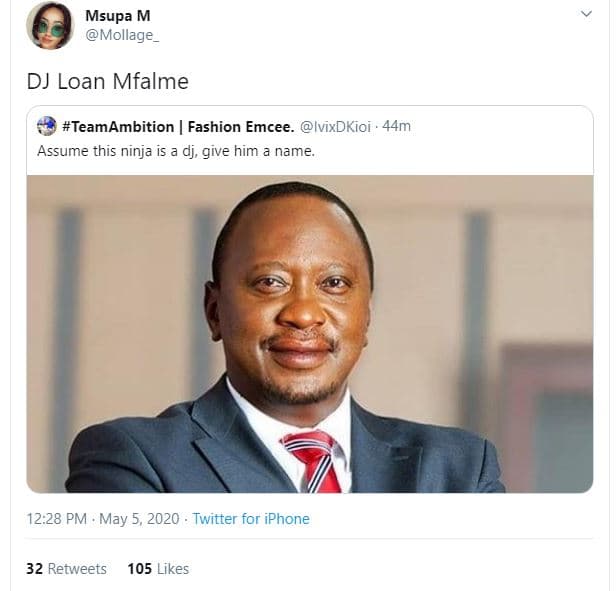View the Retweets list label
This screenshot has height=591, width=616.
point(77,569)
